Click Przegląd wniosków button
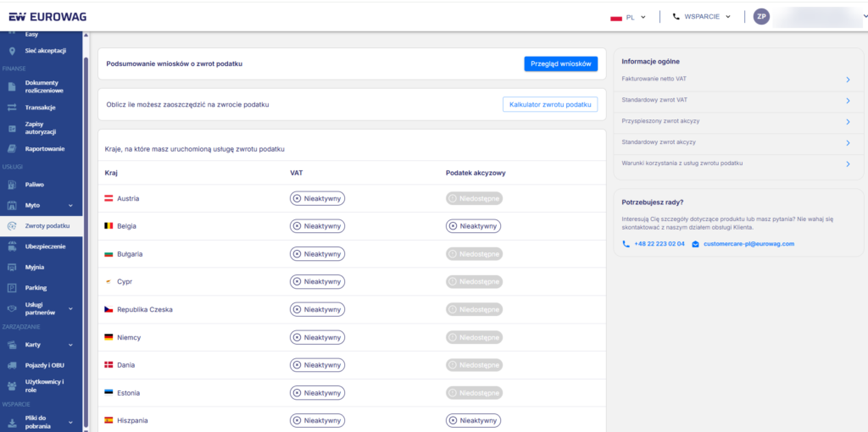The width and height of the screenshot is (868, 432). pos(561,64)
